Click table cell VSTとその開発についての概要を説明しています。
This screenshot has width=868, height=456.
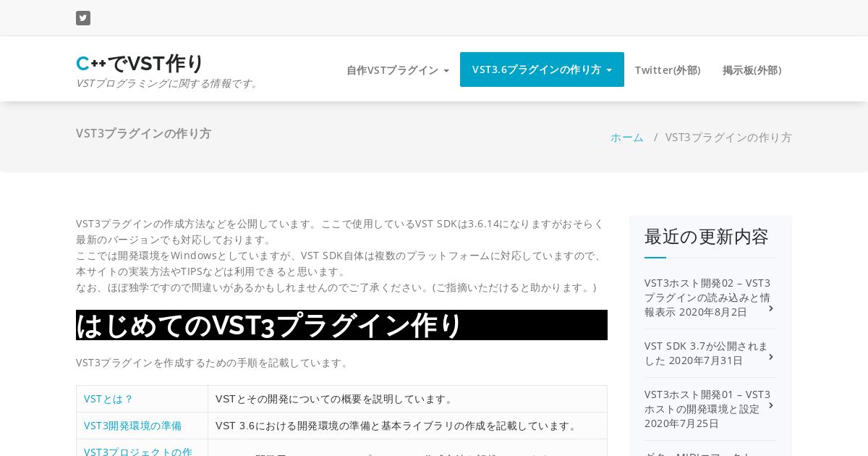click(x=407, y=399)
